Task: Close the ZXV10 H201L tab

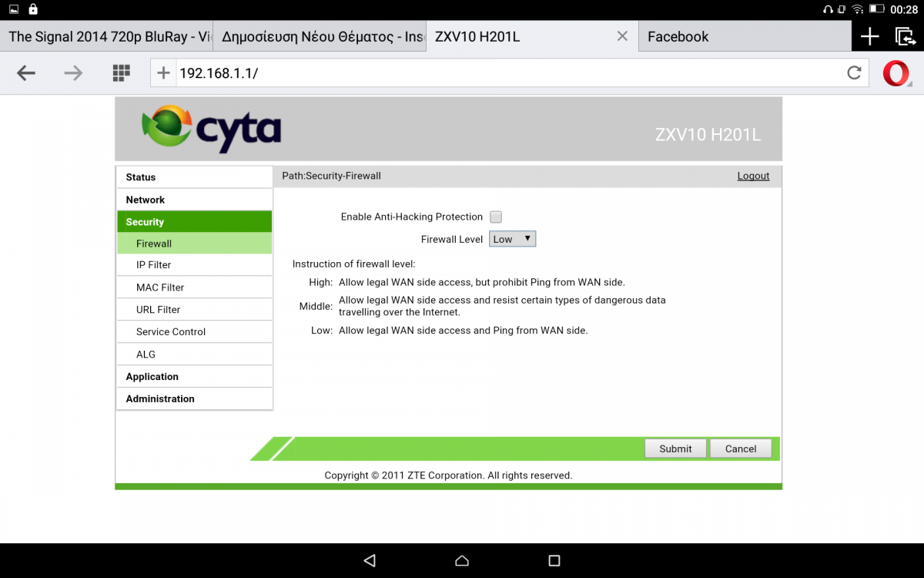Action: click(x=622, y=36)
